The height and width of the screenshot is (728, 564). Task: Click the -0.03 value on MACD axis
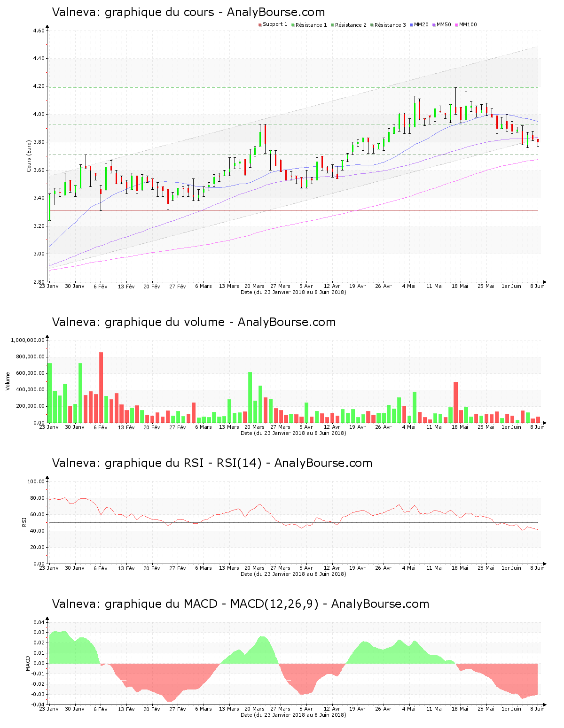pos(39,694)
